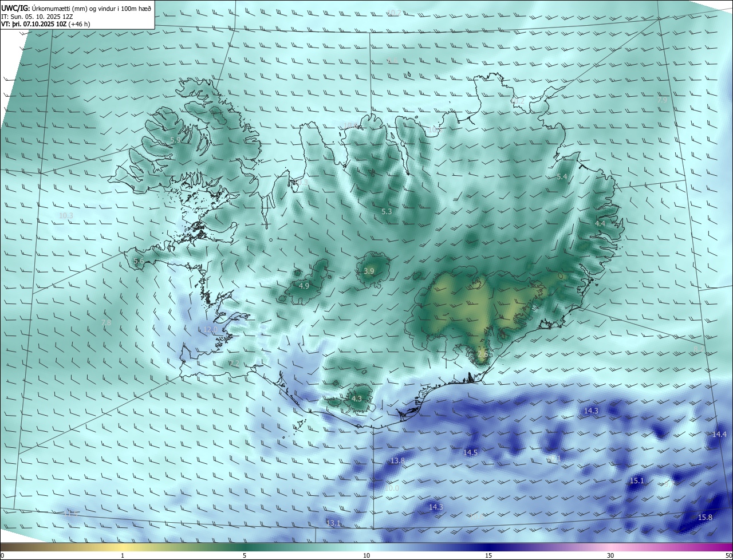Click the 30 tick on the color scale
This screenshot has height=560, width=733.
coord(610,556)
